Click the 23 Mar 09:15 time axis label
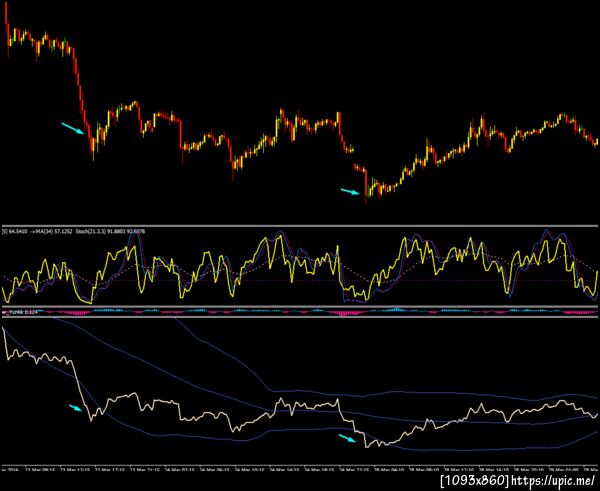The image size is (600, 491). click(40, 470)
